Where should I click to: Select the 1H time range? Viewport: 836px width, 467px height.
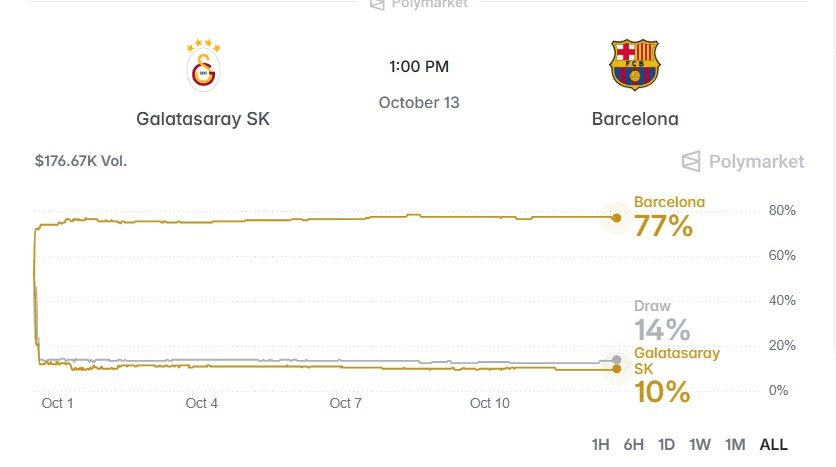600,445
